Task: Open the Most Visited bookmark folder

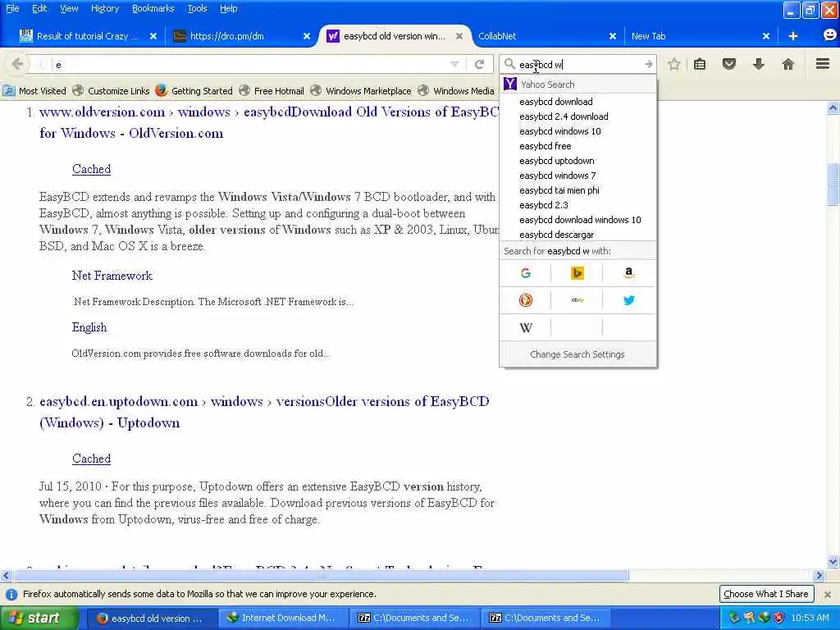Action: pos(34,90)
